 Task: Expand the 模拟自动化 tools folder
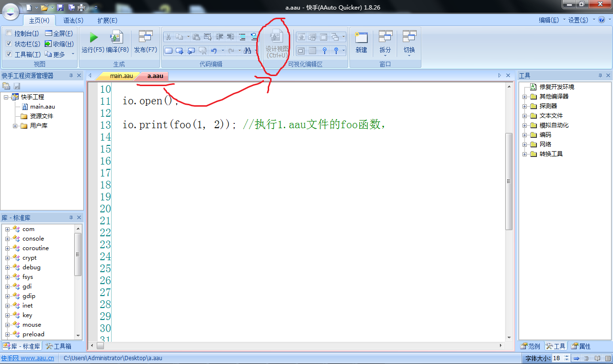click(x=524, y=125)
